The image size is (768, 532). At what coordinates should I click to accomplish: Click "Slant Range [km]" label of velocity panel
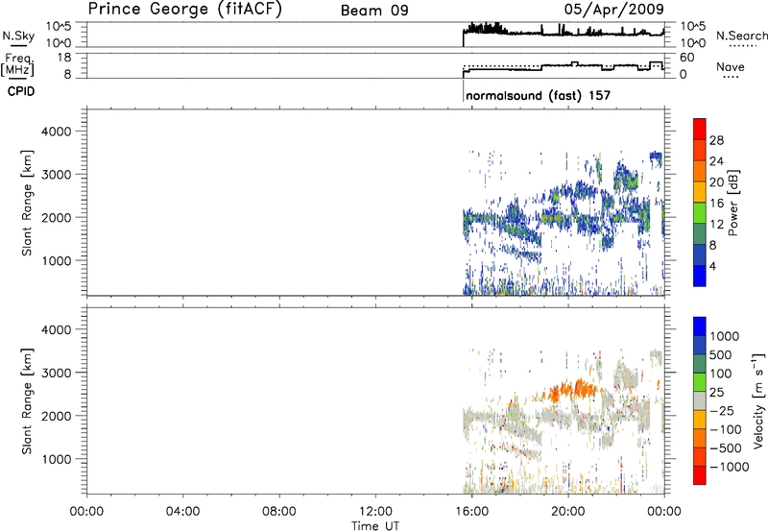coord(27,400)
